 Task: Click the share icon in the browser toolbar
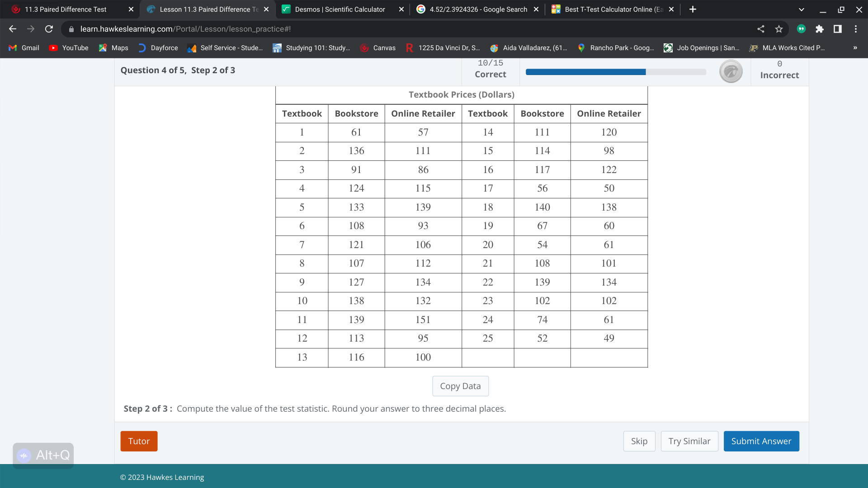point(761,28)
